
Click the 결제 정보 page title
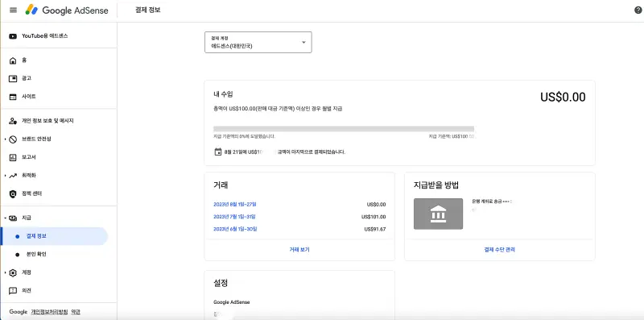(148, 10)
